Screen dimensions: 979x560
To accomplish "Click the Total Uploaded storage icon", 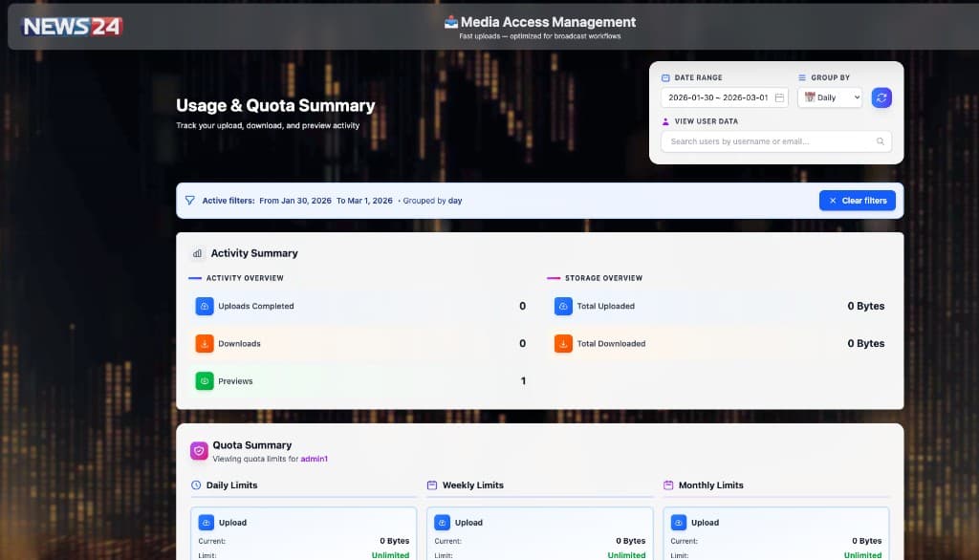I will pyautogui.click(x=564, y=306).
